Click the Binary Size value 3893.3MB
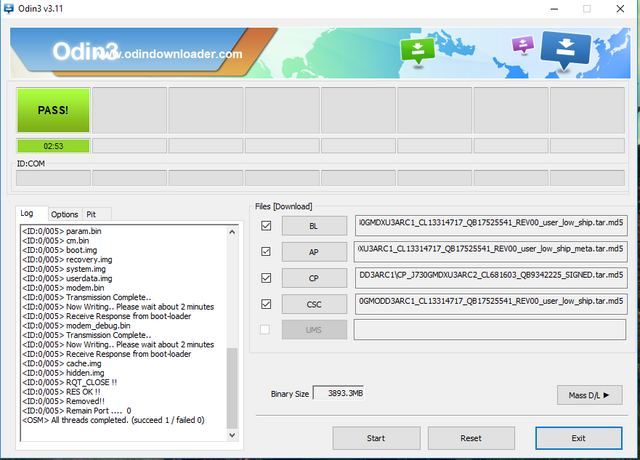Image resolution: width=640 pixels, height=460 pixels. [338, 393]
